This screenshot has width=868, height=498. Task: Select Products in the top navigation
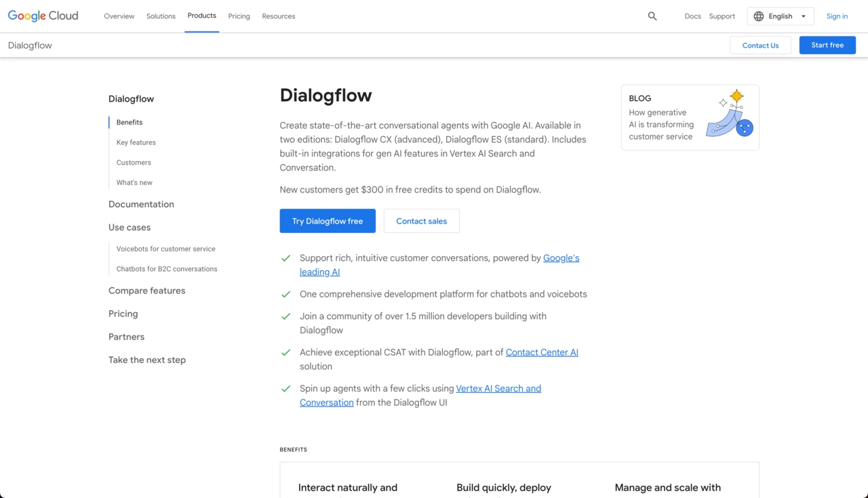[201, 16]
